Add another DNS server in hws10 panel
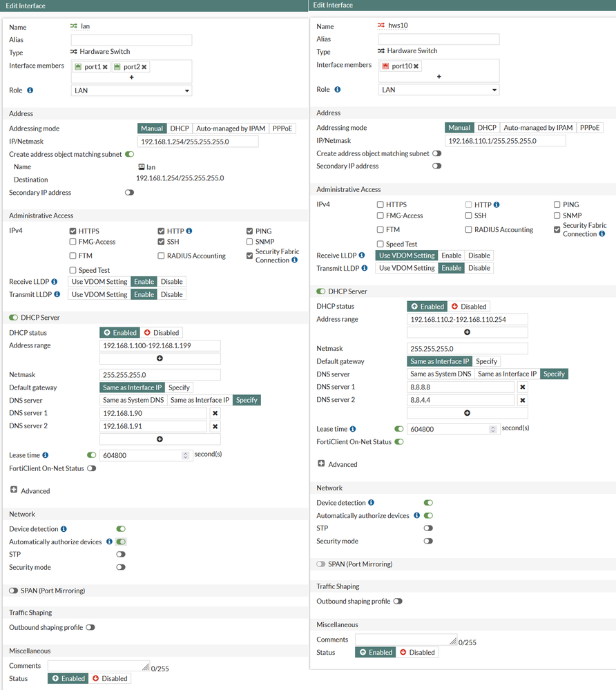This screenshot has width=616, height=690. pyautogui.click(x=467, y=413)
